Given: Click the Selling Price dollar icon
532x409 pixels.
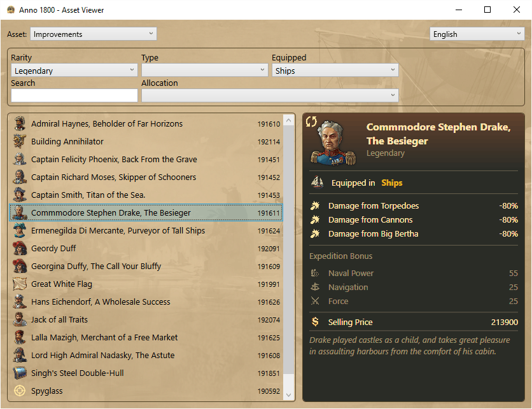Looking at the screenshot, I should tap(315, 321).
